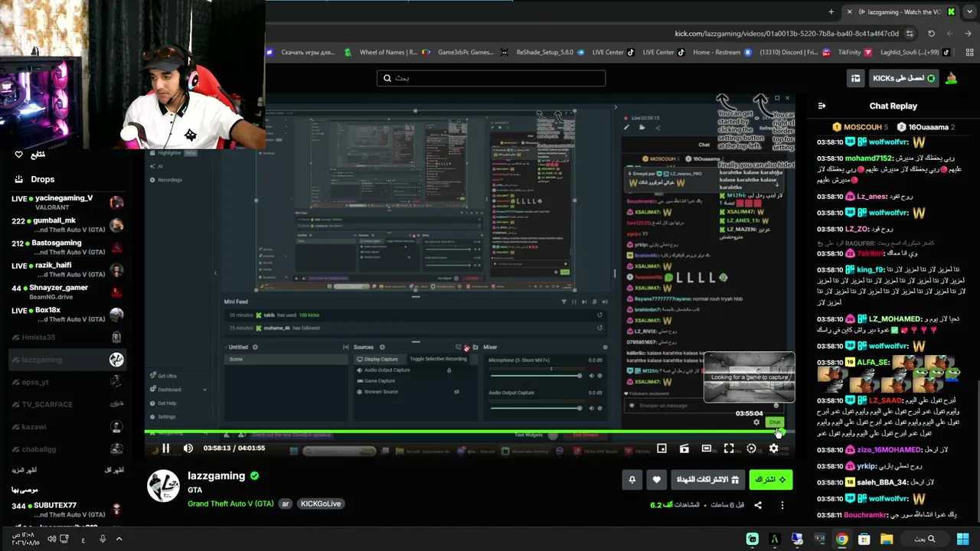Image resolution: width=980 pixels, height=551 pixels.
Task: Focus the Kick search box
Action: pos(491,78)
